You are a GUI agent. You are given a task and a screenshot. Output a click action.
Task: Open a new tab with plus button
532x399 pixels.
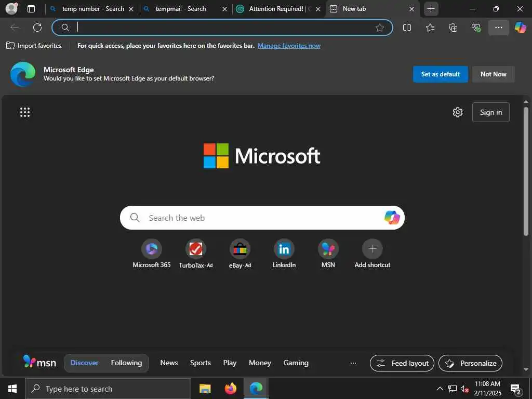point(431,9)
